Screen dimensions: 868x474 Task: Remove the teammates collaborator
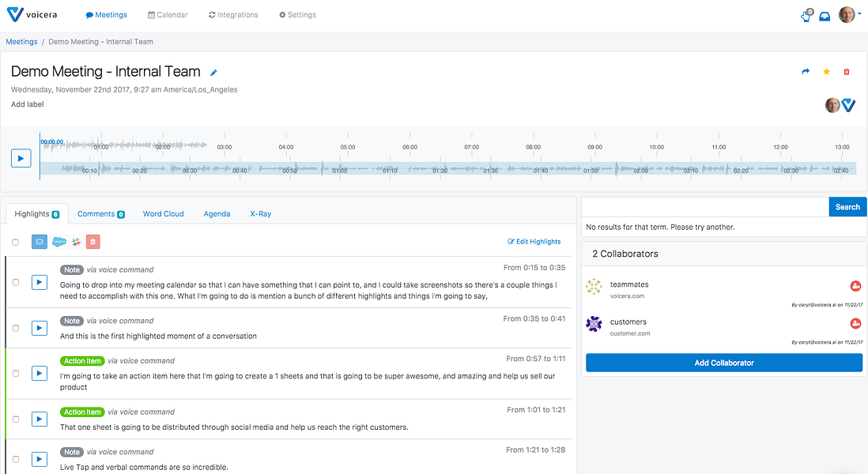pos(855,286)
